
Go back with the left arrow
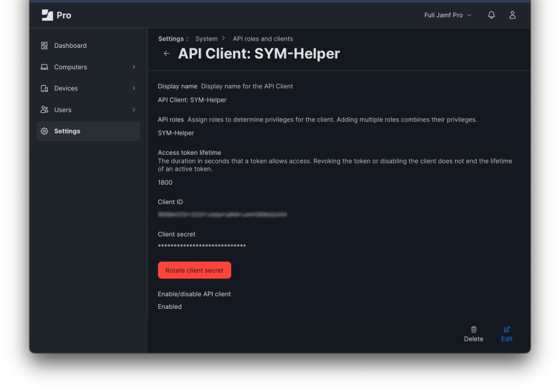pos(167,54)
